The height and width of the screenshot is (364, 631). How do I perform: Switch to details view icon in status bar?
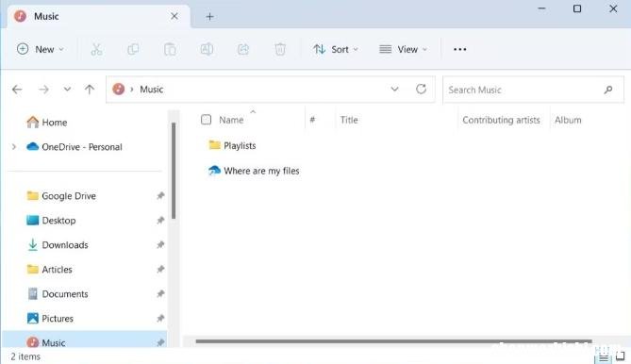(x=603, y=356)
